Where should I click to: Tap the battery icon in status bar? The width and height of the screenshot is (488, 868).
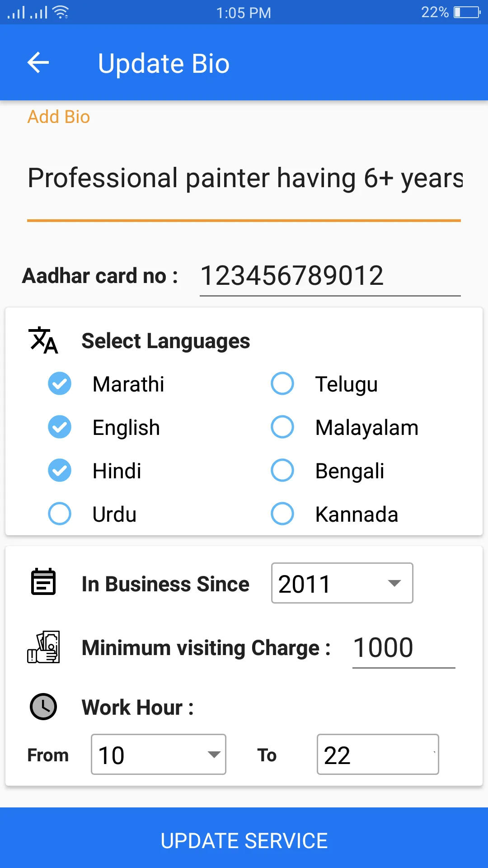(x=467, y=12)
